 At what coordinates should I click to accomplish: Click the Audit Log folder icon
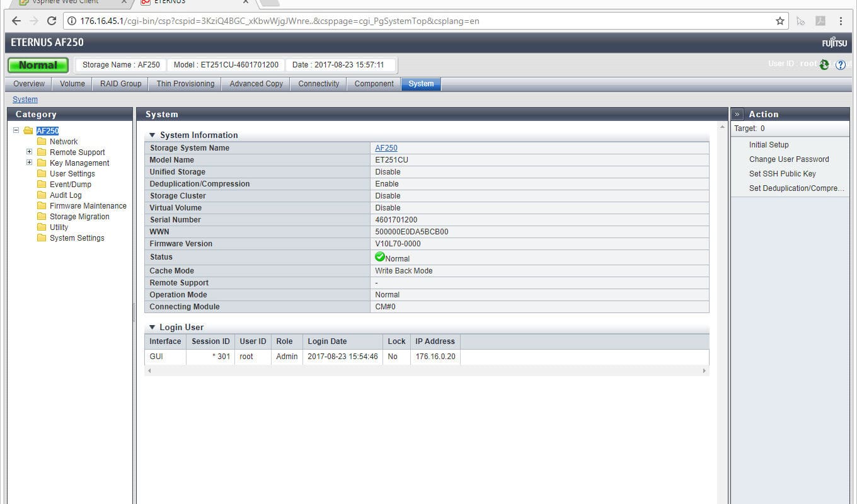click(42, 195)
